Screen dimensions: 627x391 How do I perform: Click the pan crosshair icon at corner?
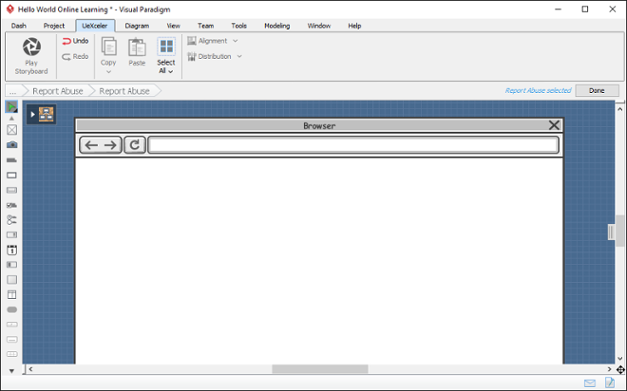click(x=620, y=369)
